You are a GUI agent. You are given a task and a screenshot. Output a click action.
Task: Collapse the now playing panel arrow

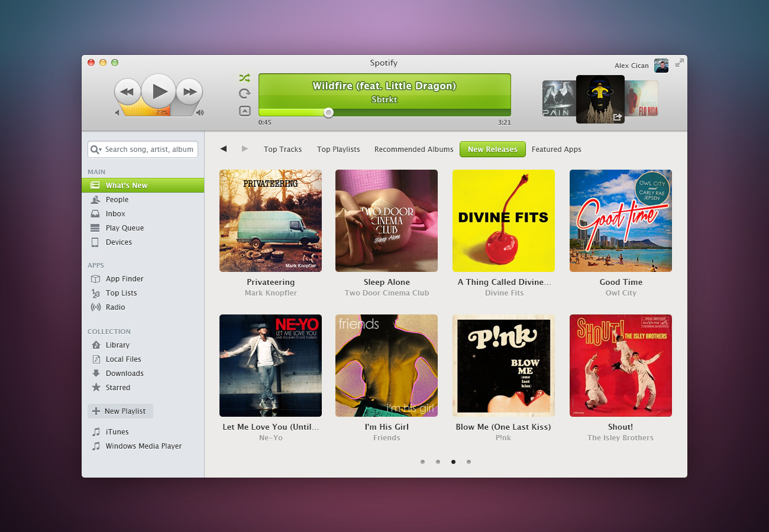click(245, 111)
